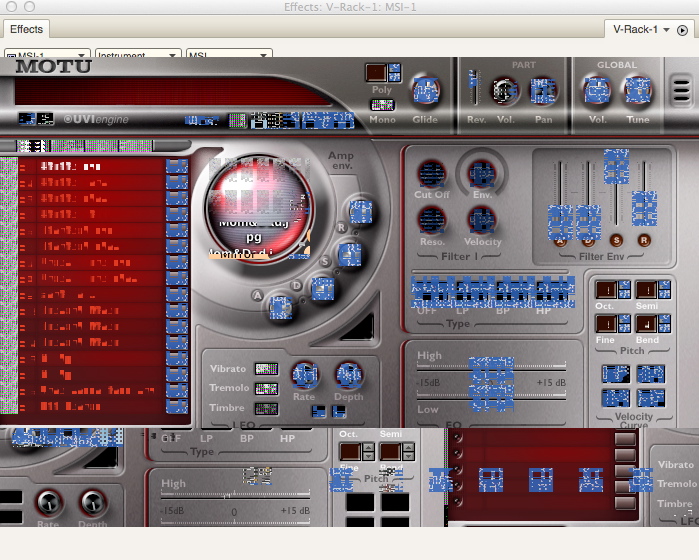Toggle the Timbre LFO switch
This screenshot has height=560, width=699.
click(267, 408)
